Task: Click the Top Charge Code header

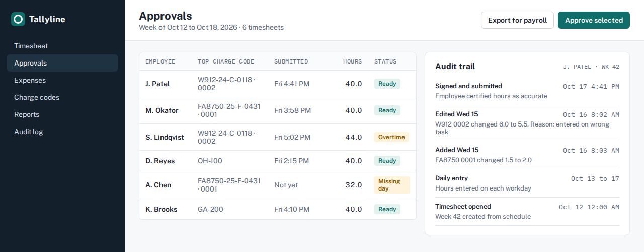Action: [x=226, y=61]
